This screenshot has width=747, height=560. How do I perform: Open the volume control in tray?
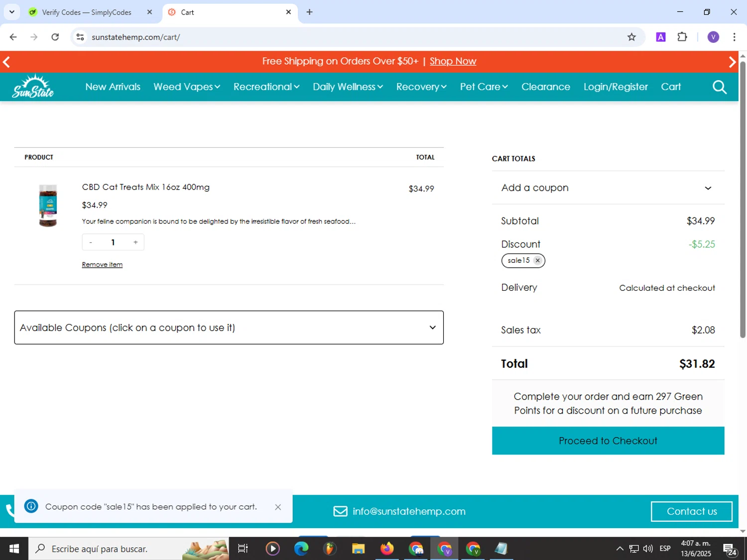[648, 549]
